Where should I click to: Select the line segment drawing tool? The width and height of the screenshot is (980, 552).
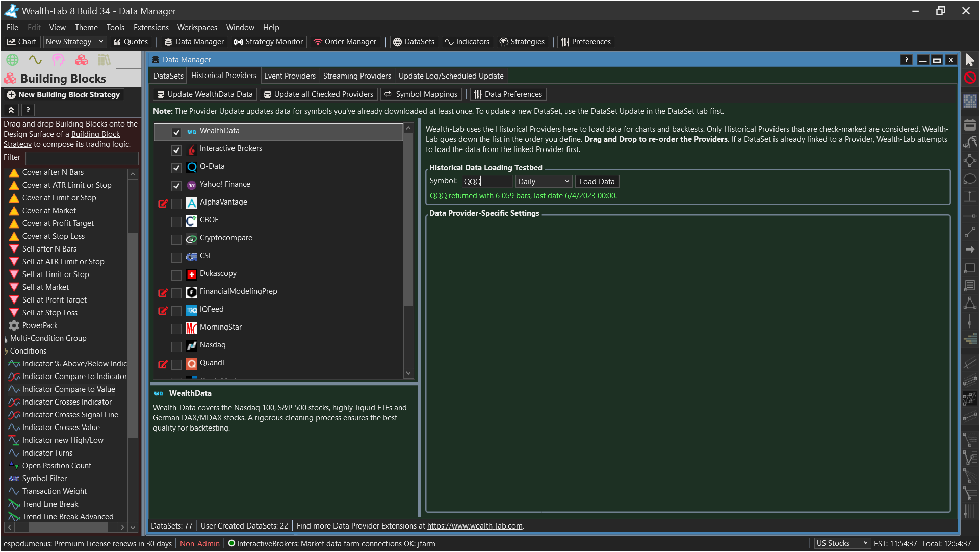[970, 233]
